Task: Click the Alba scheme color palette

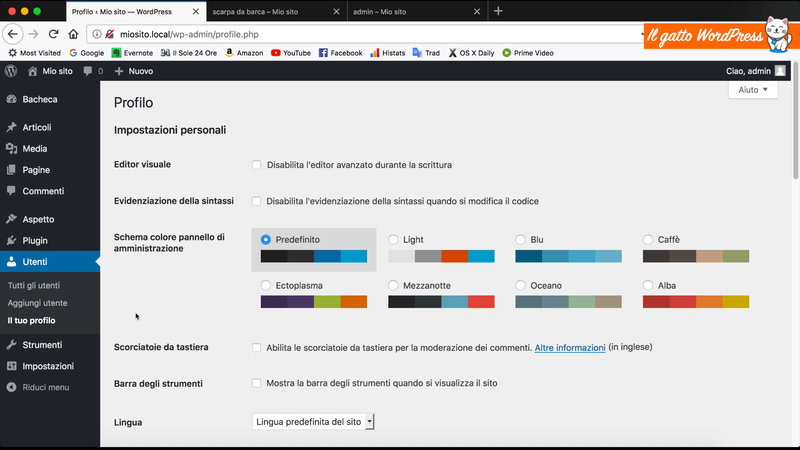Action: (x=696, y=302)
